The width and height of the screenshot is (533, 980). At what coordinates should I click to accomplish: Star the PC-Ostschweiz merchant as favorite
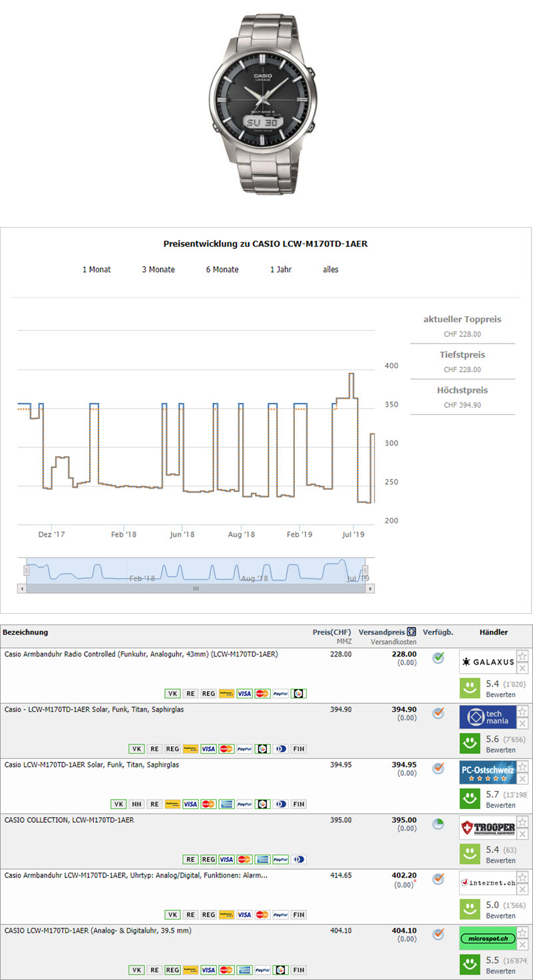click(x=522, y=767)
